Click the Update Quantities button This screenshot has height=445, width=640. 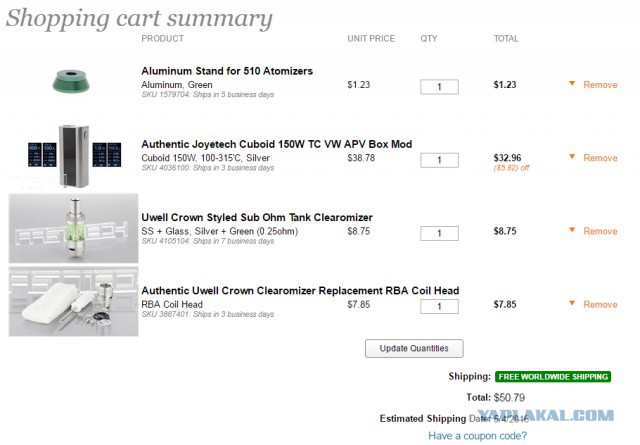click(x=414, y=348)
